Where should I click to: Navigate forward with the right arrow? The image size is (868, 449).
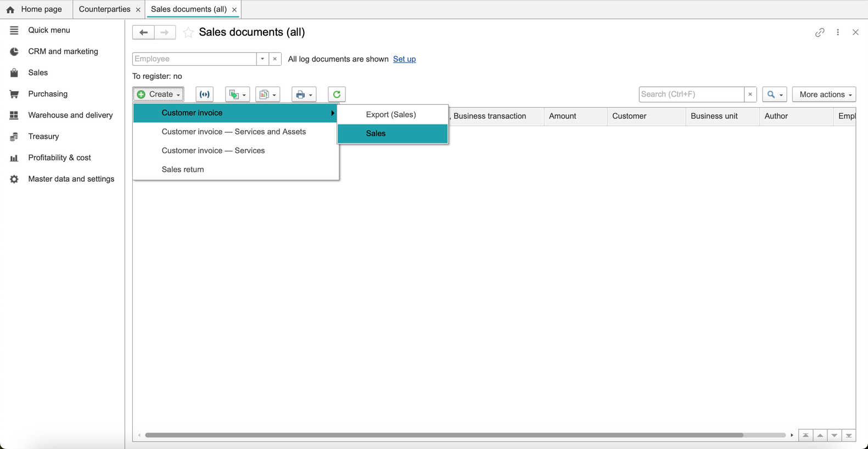pos(165,32)
